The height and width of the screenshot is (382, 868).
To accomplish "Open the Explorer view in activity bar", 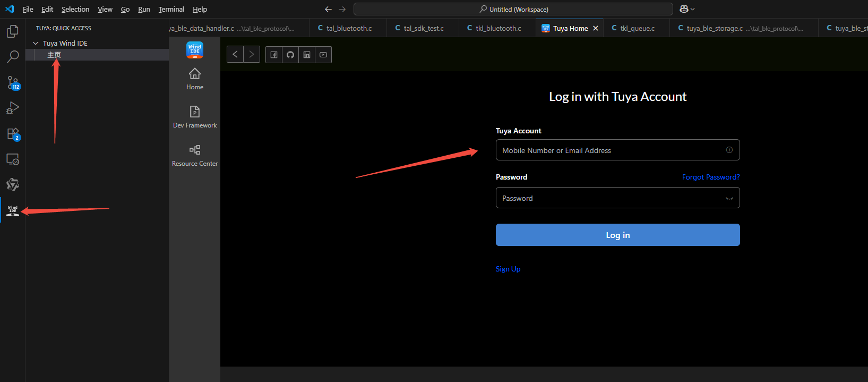I will [x=13, y=31].
